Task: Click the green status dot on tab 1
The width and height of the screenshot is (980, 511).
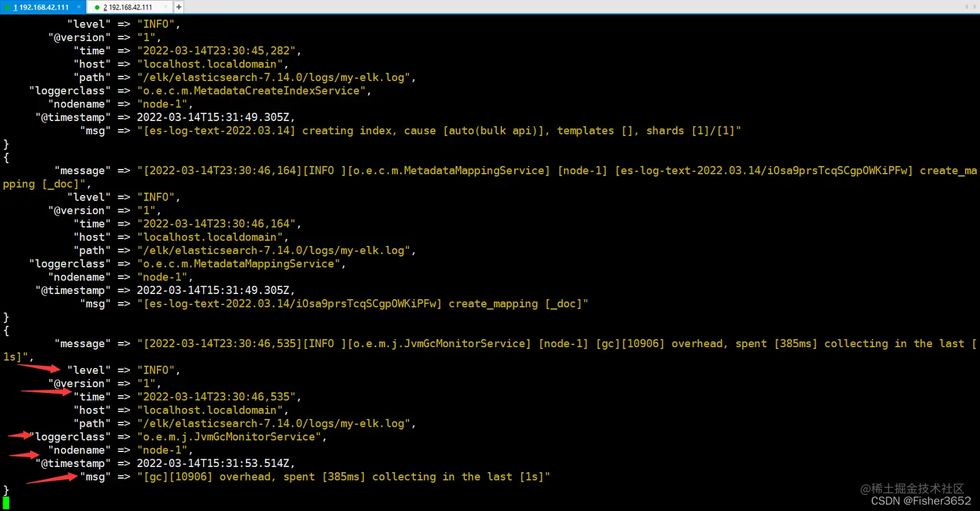Action: (7, 7)
